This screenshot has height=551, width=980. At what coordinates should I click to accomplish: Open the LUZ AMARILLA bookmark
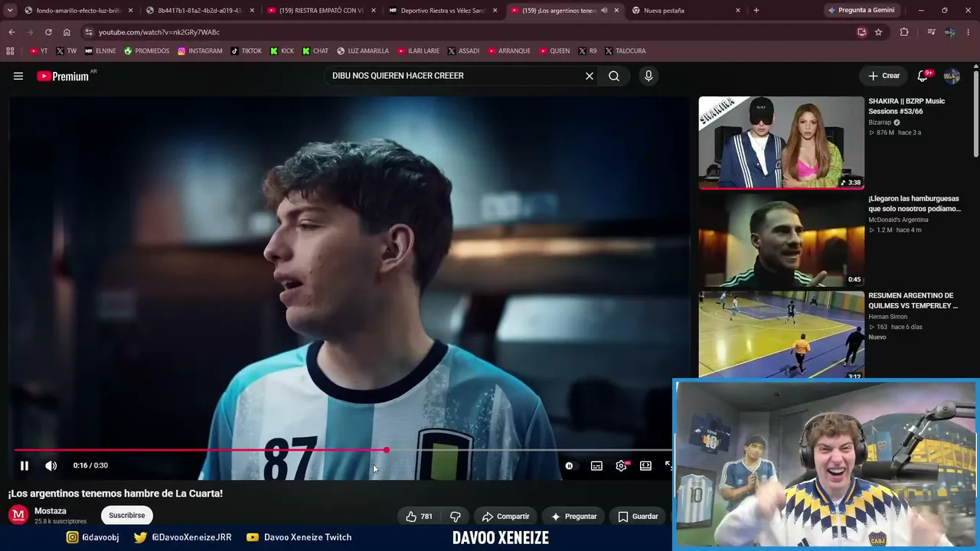click(x=363, y=51)
